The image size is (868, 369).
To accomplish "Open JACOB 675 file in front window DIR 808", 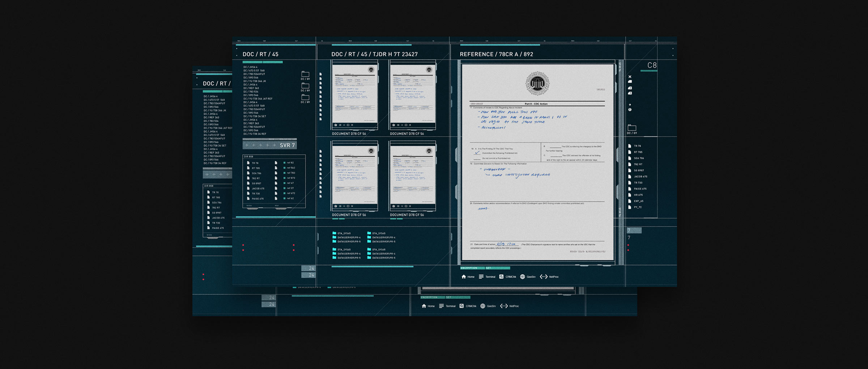I will (256, 188).
